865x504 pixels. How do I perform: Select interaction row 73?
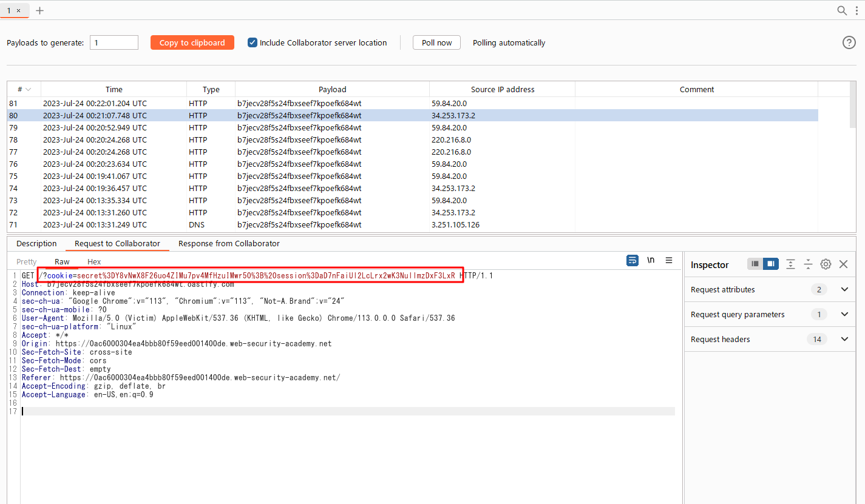(x=413, y=200)
